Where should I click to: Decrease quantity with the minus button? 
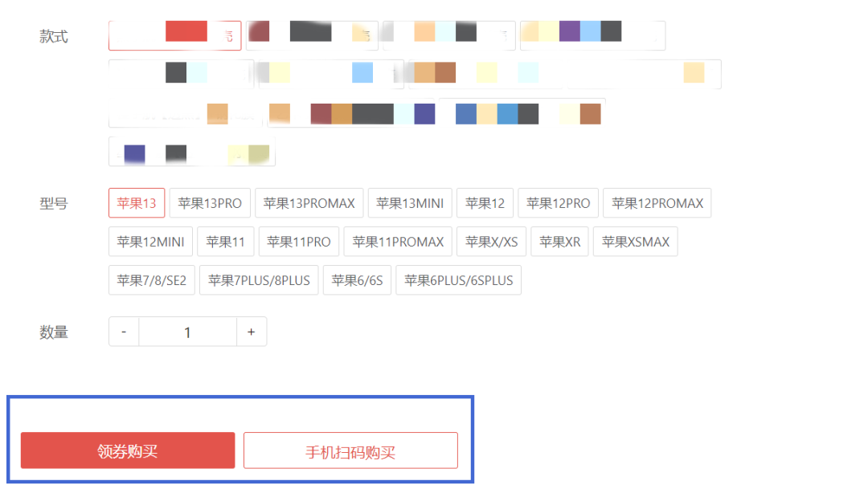coord(124,332)
